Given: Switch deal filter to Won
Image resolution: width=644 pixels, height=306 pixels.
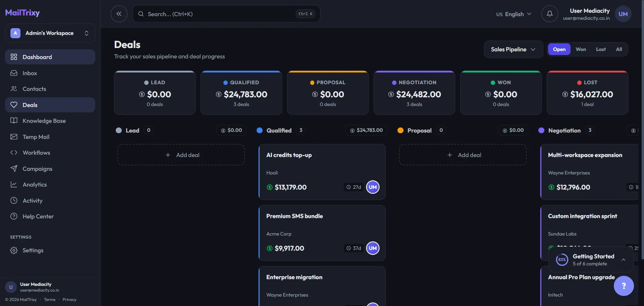Looking at the screenshot, I should click(581, 49).
